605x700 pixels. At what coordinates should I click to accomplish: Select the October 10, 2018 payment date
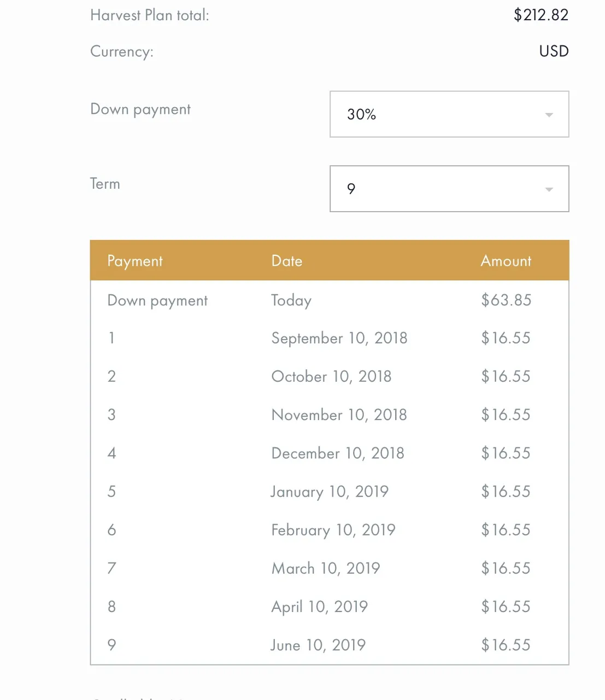point(331,376)
